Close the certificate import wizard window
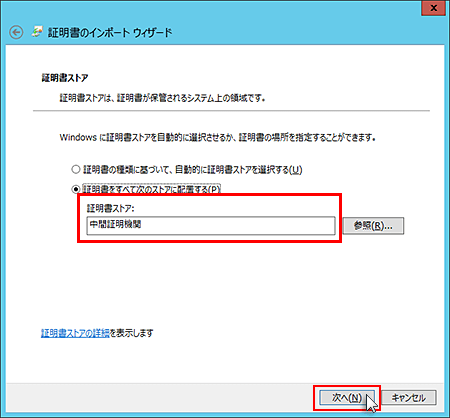The width and height of the screenshot is (450, 418). click(433, 8)
